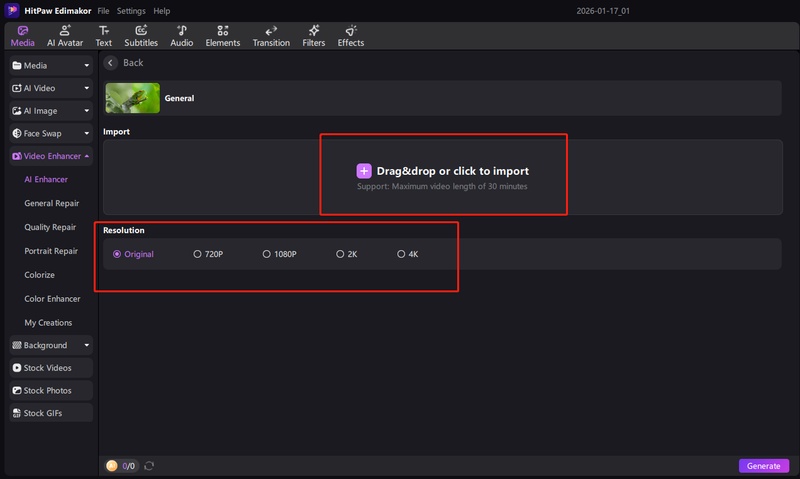
Task: Select the Filters tool icon
Action: click(313, 31)
